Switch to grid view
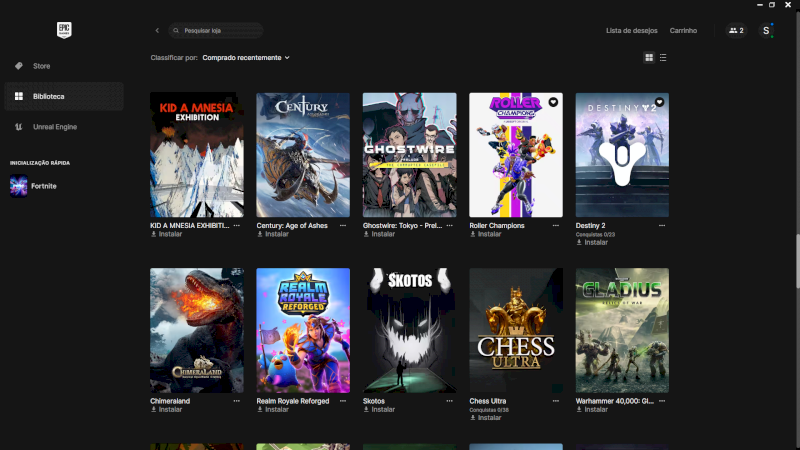The height and width of the screenshot is (450, 800). (x=649, y=58)
